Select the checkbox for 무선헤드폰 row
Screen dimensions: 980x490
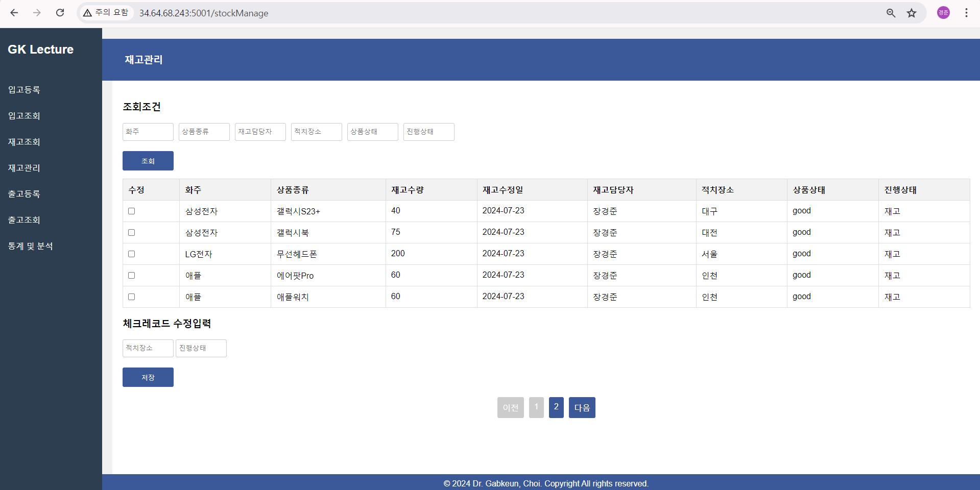pos(131,254)
